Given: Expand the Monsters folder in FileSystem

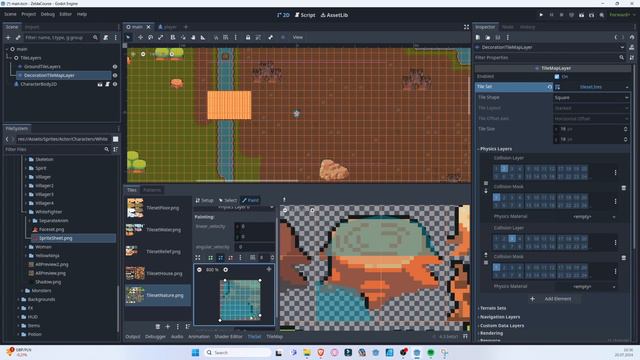Looking at the screenshot, I should click(22, 291).
